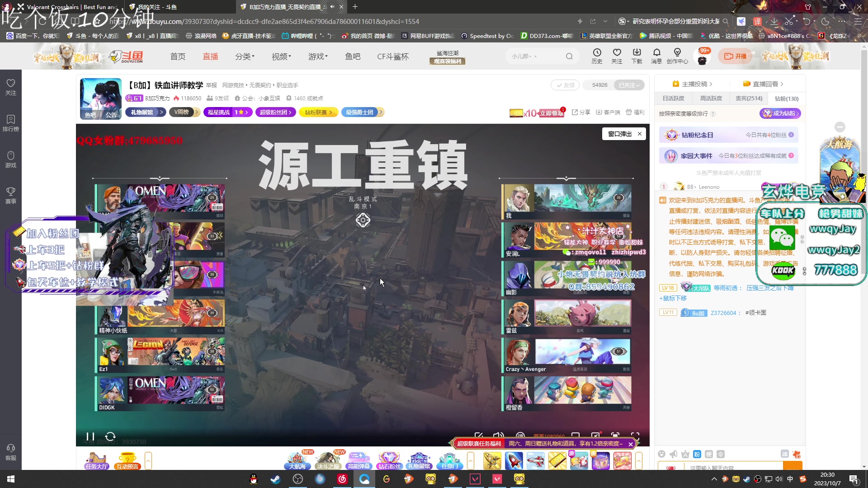
Task: Open 钻石粉丝 diamond fans icon
Action: pos(389,461)
